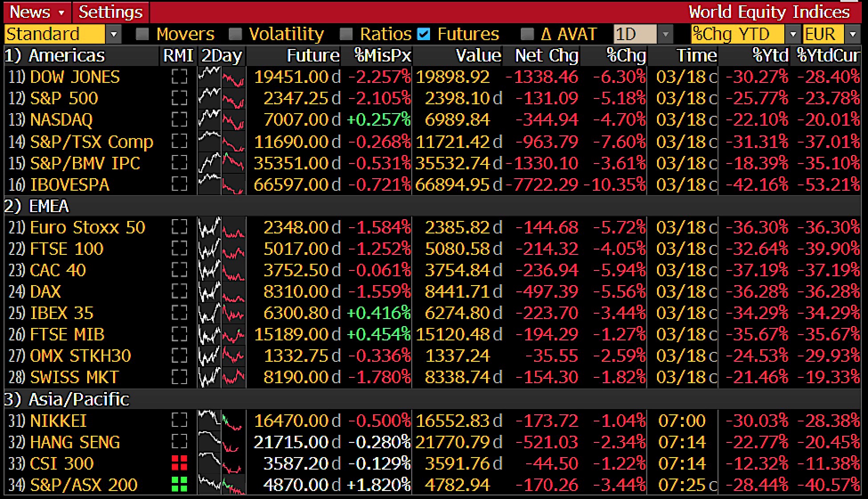Click RMI box icon for OMX STKH30
This screenshot has width=868, height=499.
click(179, 356)
